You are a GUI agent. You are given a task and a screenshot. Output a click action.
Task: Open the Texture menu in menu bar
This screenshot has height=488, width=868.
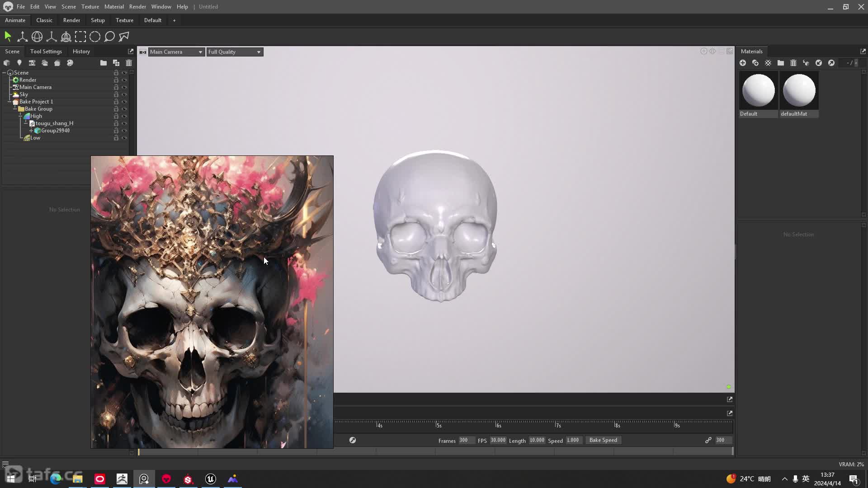pos(90,7)
